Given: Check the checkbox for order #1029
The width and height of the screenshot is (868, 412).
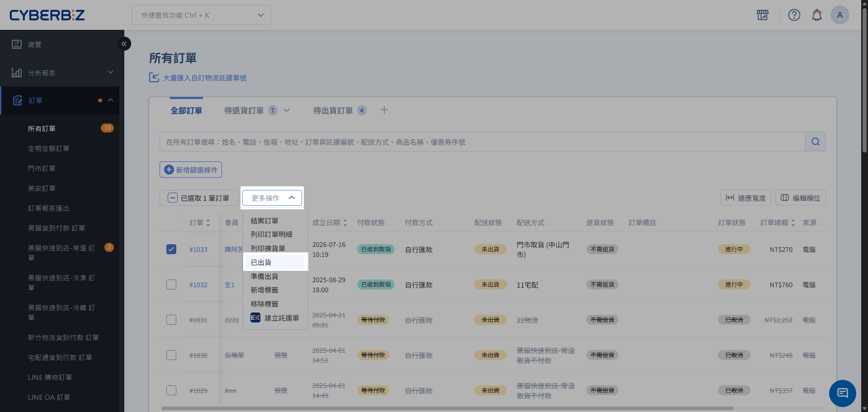Looking at the screenshot, I should point(171,390).
